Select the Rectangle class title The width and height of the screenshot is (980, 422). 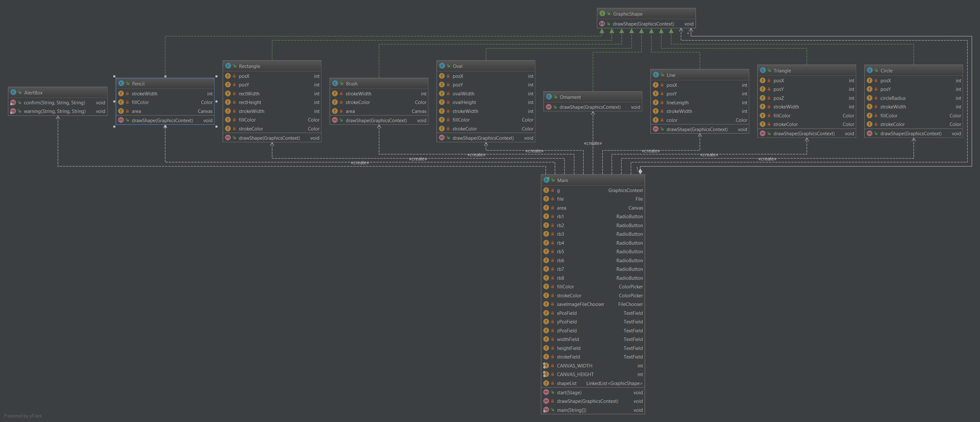point(249,66)
